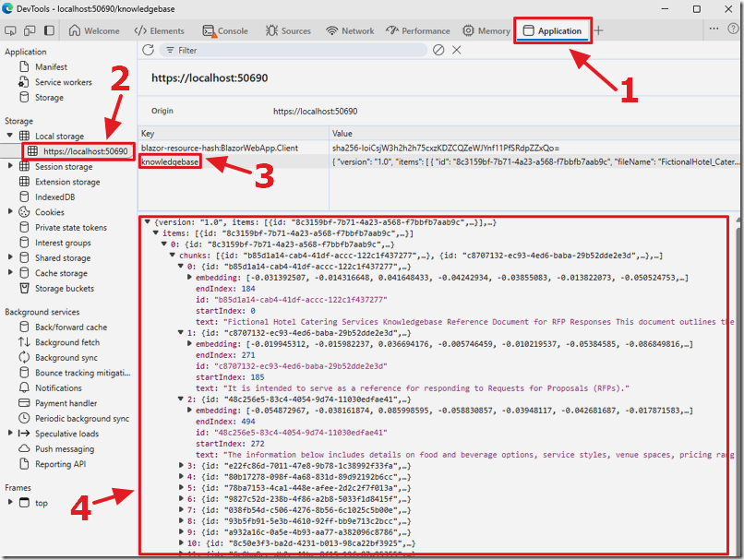Open the Performance tab
Image resolution: width=744 pixels, height=560 pixels.
pos(417,30)
